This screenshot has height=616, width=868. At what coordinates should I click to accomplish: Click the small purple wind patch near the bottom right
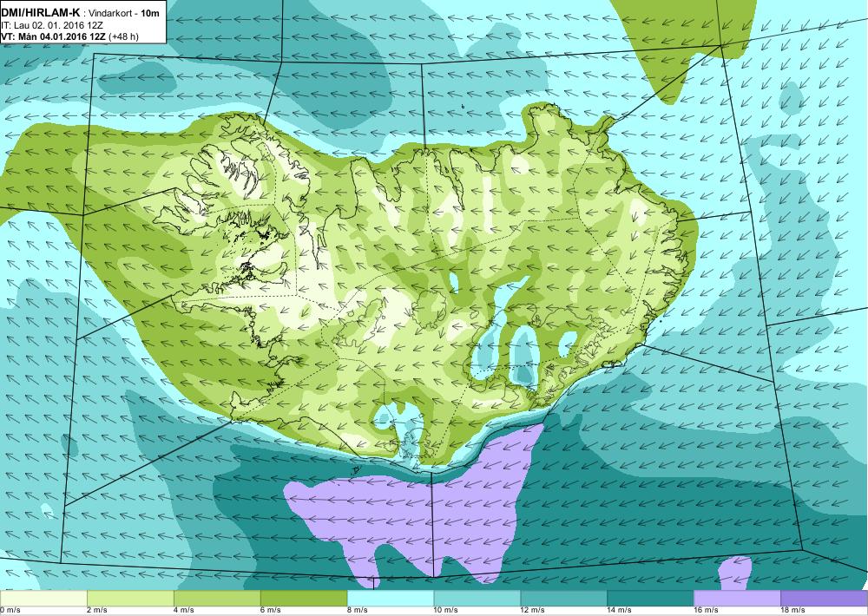734,573
